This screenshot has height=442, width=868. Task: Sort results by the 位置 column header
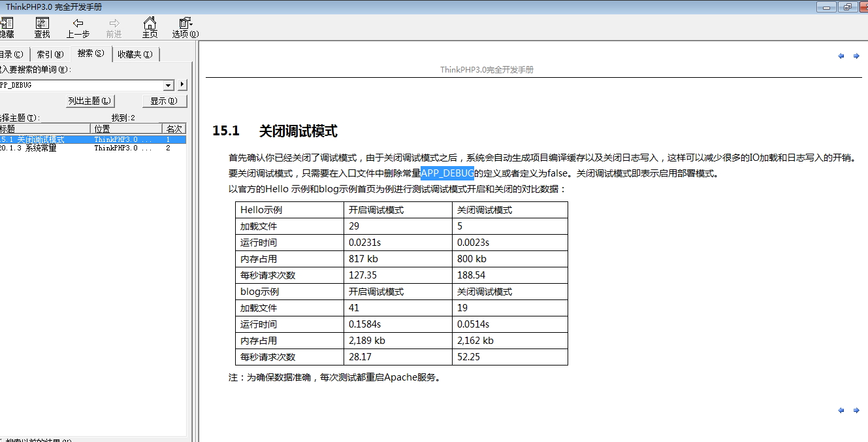tap(126, 129)
